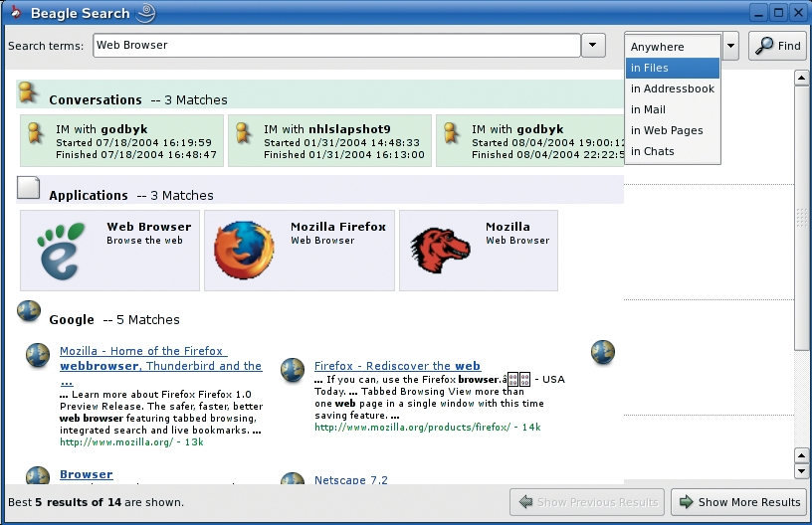Screen dimensions: 812x525
Task: Open the Netscape 7.2 result link
Action: tap(350, 480)
